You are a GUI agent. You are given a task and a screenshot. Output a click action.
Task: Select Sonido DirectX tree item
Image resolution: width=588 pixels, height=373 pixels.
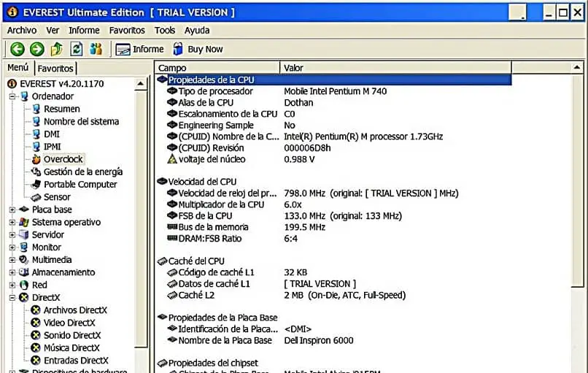tap(72, 336)
